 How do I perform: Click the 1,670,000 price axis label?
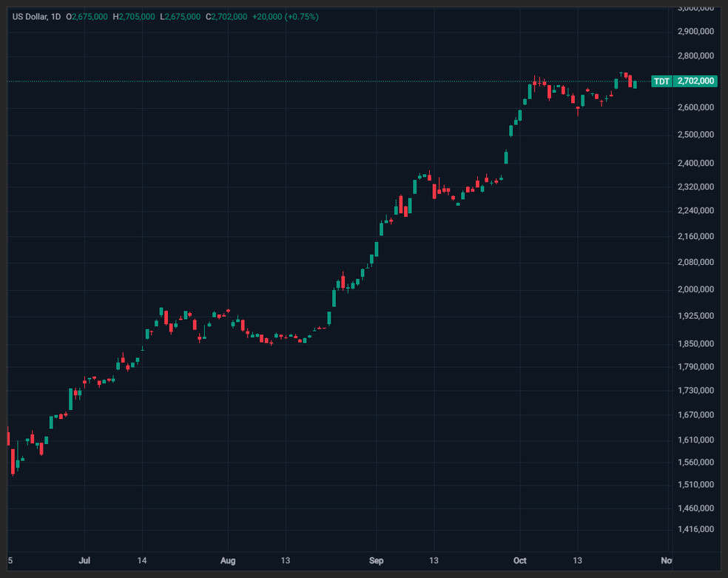(x=695, y=414)
